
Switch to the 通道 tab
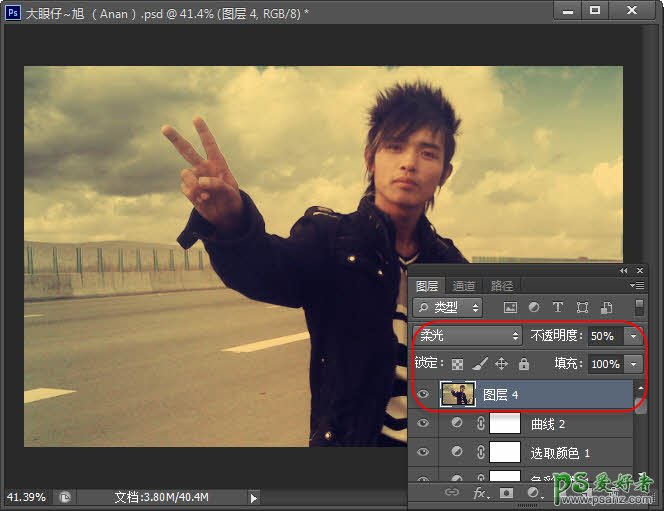click(x=462, y=286)
